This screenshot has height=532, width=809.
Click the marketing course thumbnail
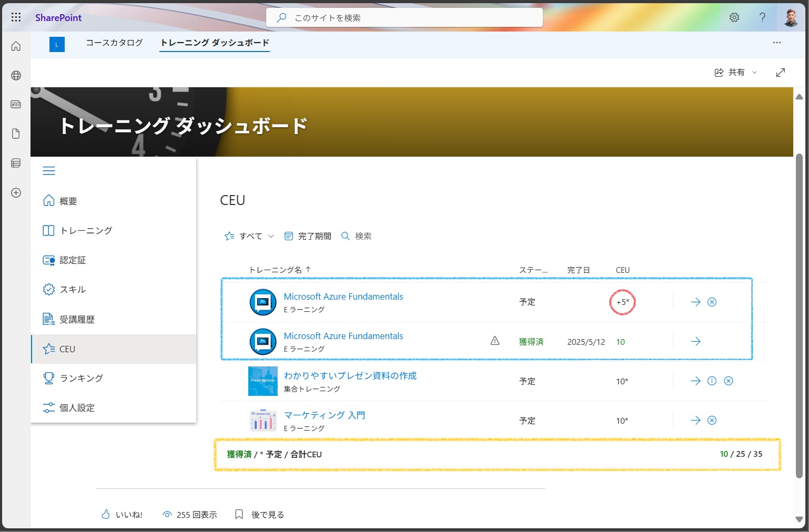coord(263,421)
